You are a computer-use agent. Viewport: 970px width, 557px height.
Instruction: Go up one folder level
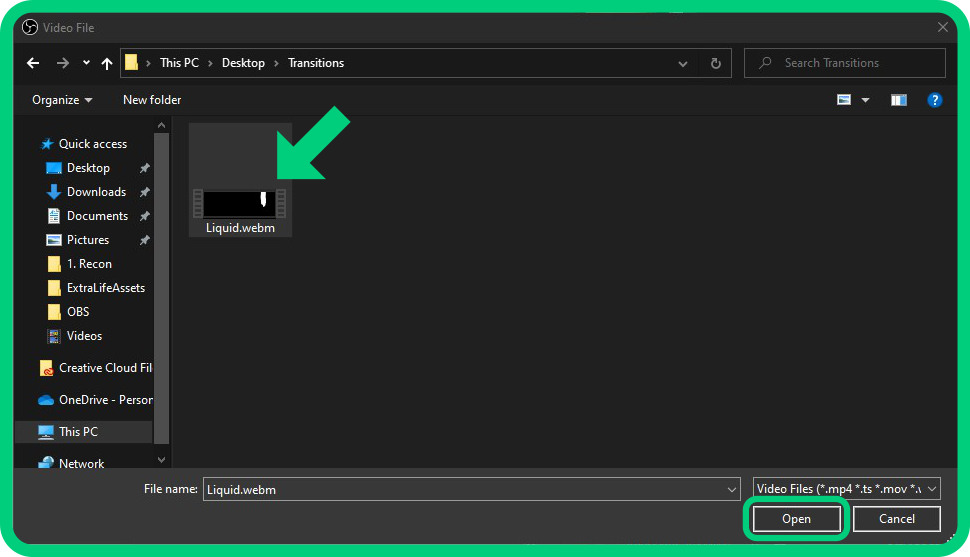tap(106, 63)
